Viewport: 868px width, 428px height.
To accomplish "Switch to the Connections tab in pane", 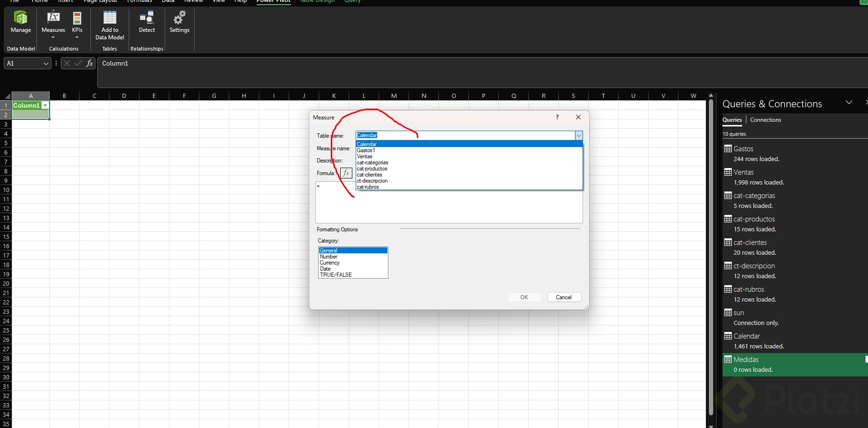I will click(766, 120).
